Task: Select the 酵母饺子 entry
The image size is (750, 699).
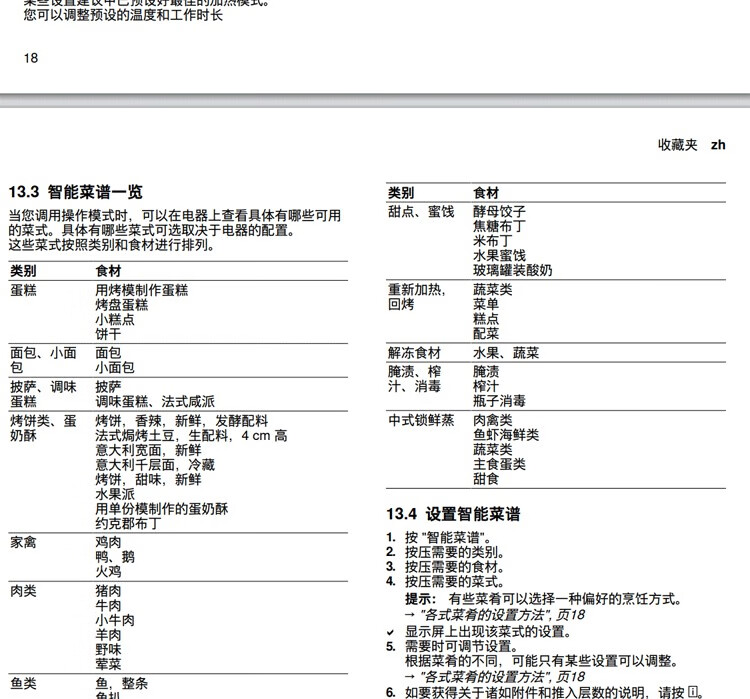Action: [x=499, y=211]
